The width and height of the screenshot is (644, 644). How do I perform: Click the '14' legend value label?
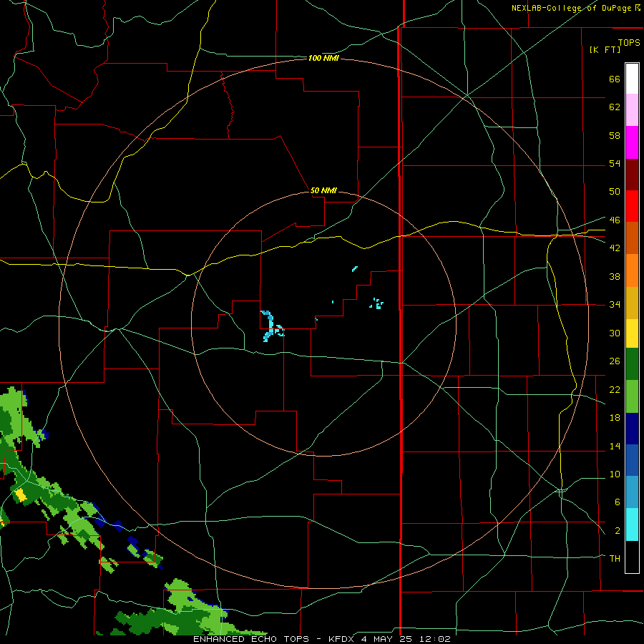point(615,446)
